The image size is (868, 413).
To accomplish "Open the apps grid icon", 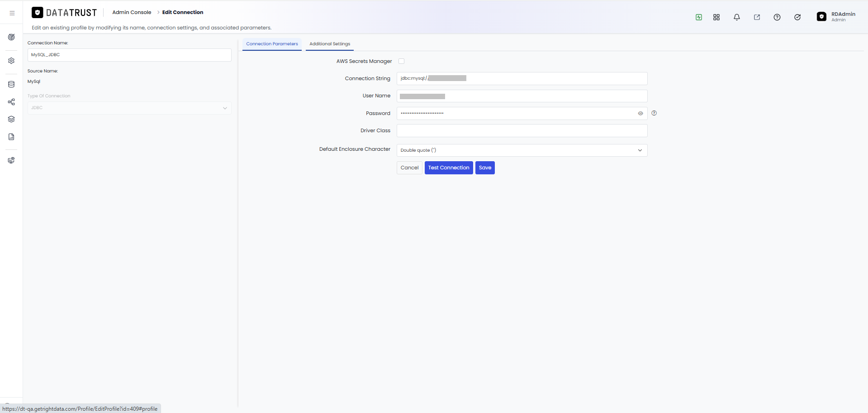I will (716, 17).
